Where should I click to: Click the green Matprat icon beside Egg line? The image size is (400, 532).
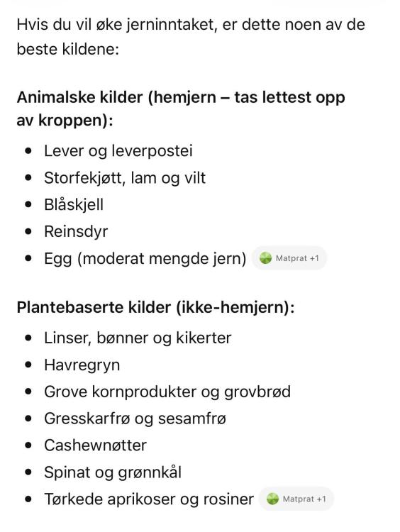265,258
